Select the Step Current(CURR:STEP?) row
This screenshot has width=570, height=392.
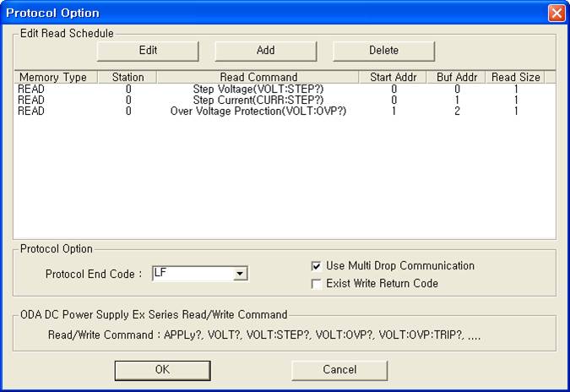click(x=257, y=100)
